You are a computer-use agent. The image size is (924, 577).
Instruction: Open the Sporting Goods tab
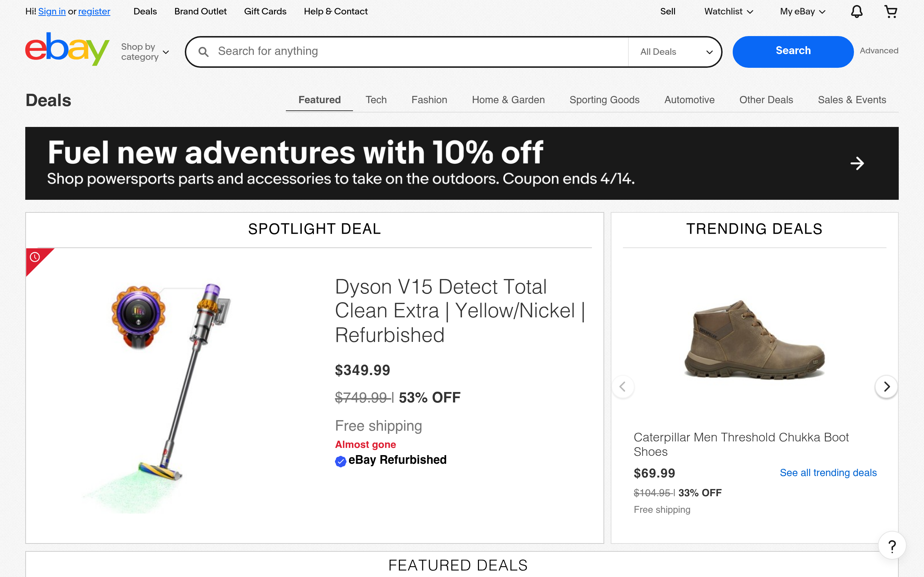click(x=604, y=100)
